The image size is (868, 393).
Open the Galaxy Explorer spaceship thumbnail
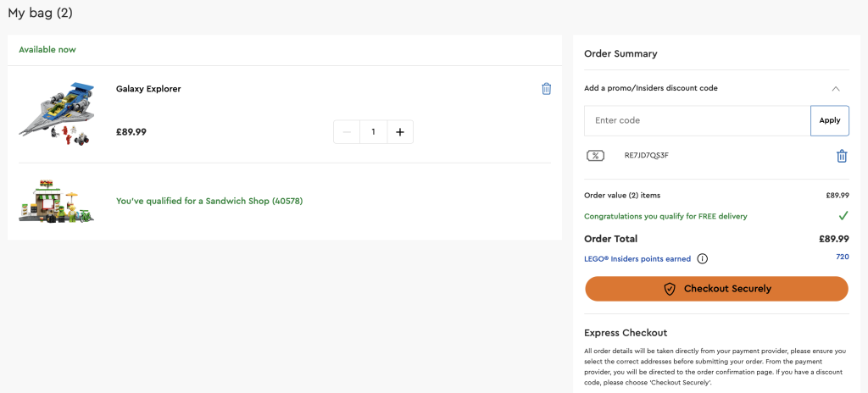click(x=57, y=114)
